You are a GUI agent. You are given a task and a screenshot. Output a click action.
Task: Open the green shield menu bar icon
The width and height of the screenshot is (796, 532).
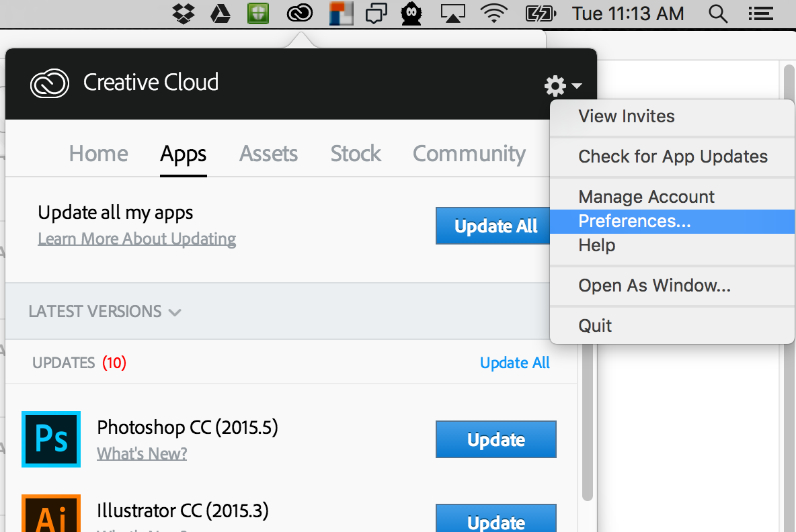pos(258,13)
